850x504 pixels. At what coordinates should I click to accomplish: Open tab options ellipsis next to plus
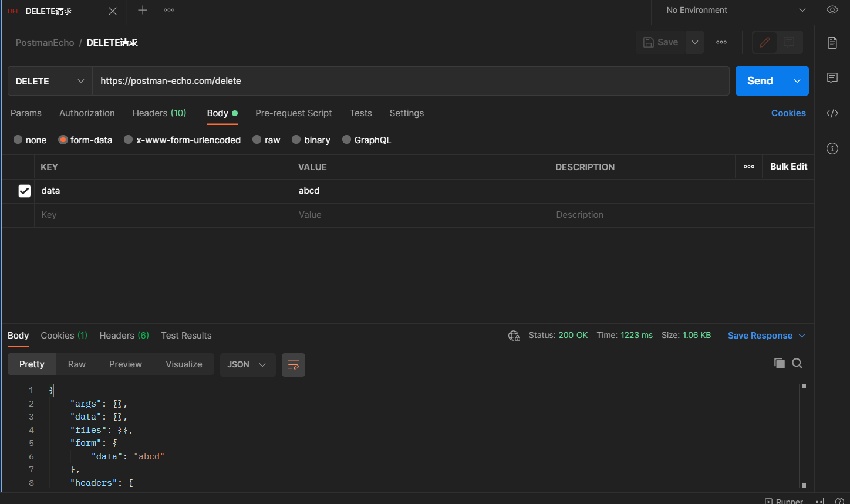click(169, 10)
